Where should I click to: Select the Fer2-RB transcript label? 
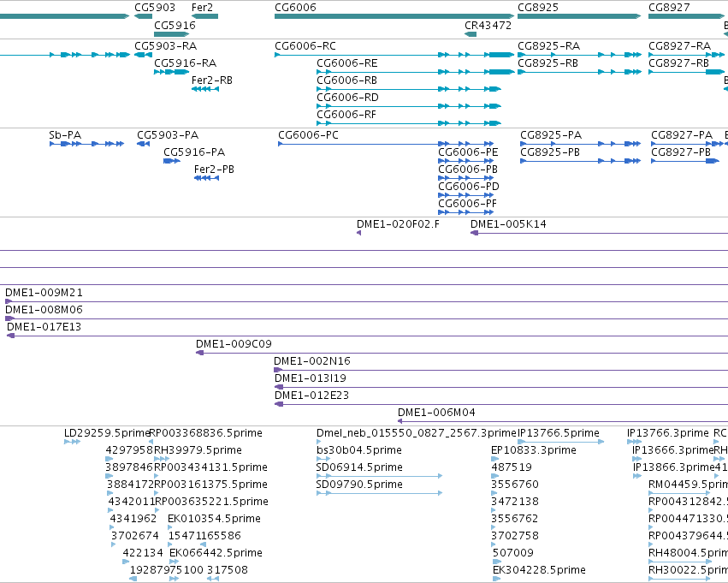coord(211,80)
